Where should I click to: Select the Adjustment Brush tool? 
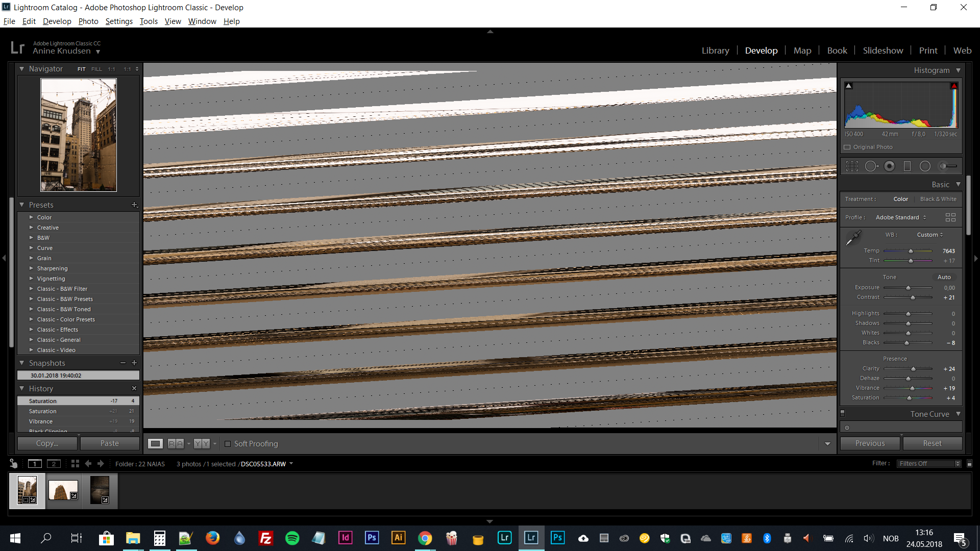pyautogui.click(x=949, y=166)
